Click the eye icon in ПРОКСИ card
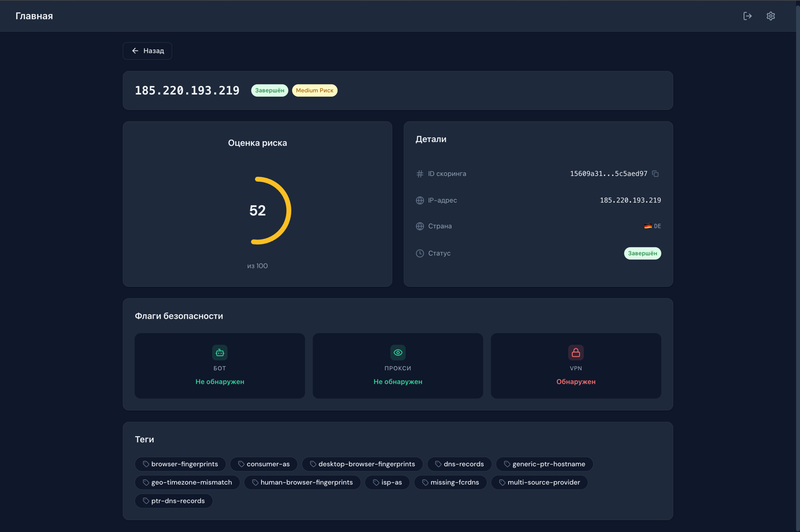This screenshot has width=800, height=532. pos(398,352)
